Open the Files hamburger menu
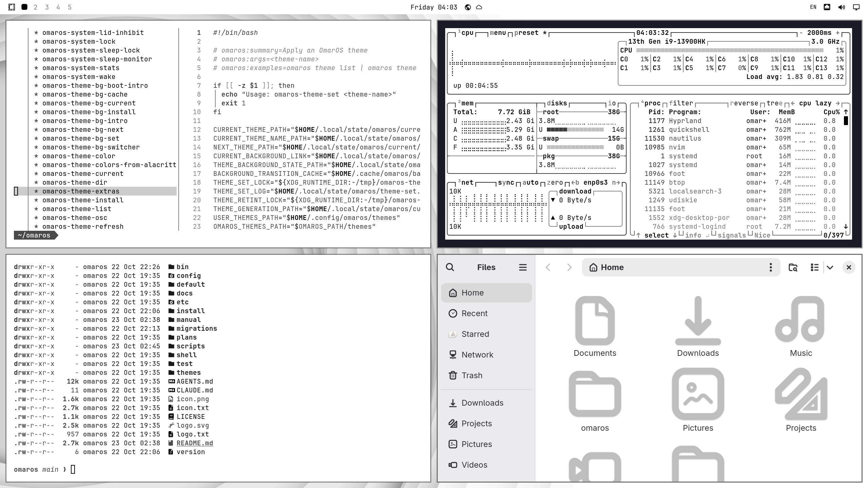868x488 pixels. (522, 267)
